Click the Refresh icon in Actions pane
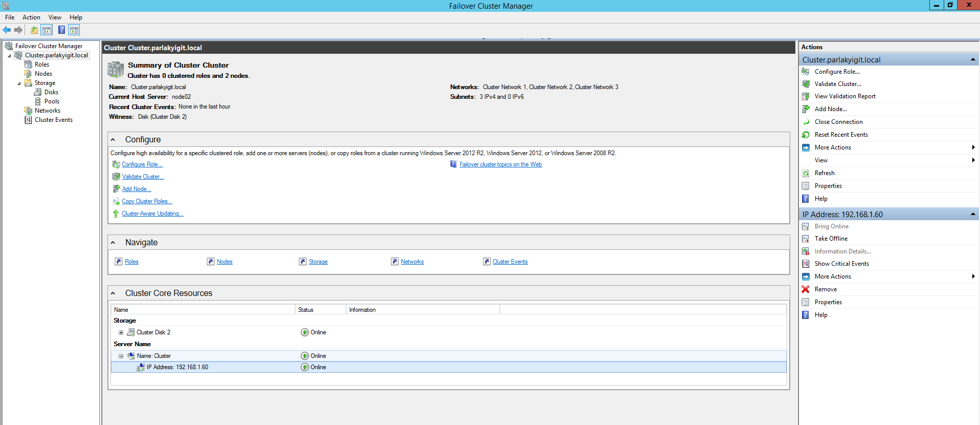The image size is (980, 425). tap(806, 173)
